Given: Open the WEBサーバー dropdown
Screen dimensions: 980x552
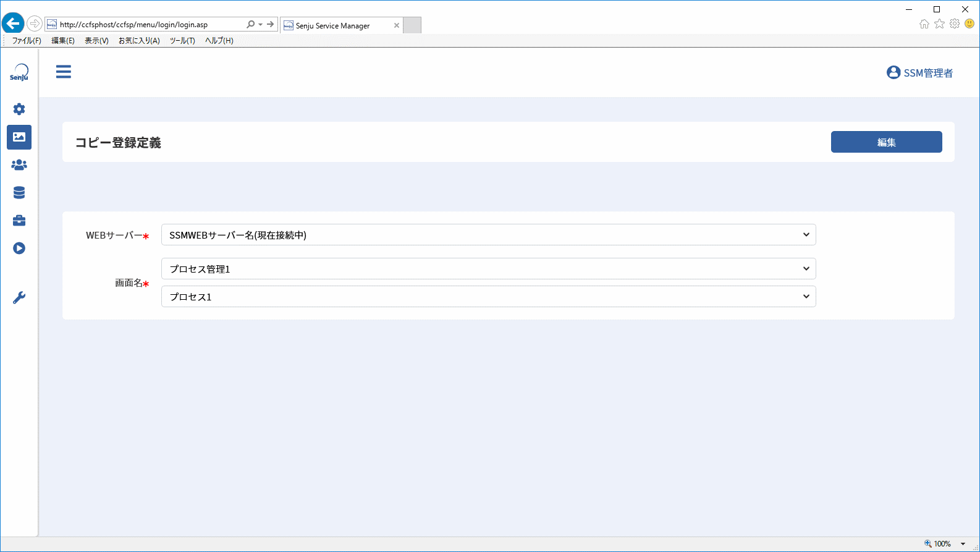Looking at the screenshot, I should pos(488,235).
